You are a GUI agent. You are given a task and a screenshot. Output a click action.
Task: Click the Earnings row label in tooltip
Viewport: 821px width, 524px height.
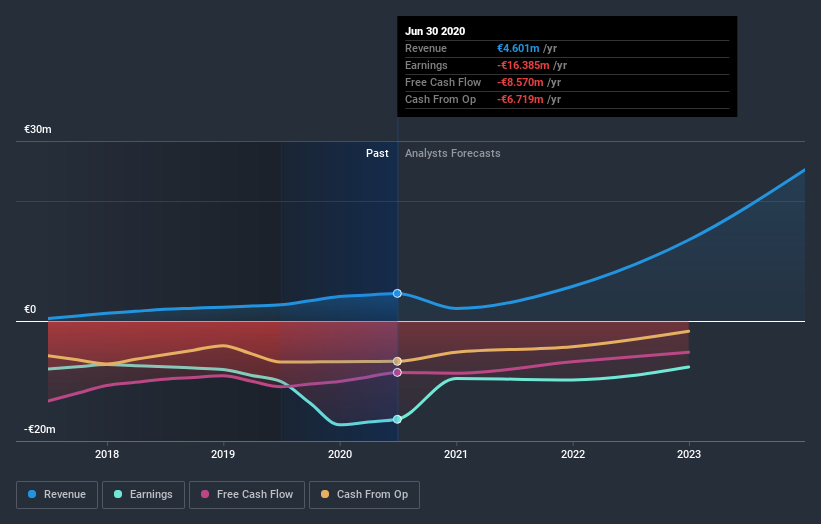click(426, 65)
